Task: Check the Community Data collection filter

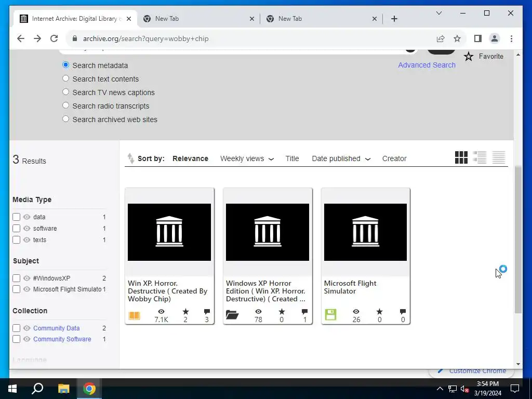Action: tap(16, 328)
